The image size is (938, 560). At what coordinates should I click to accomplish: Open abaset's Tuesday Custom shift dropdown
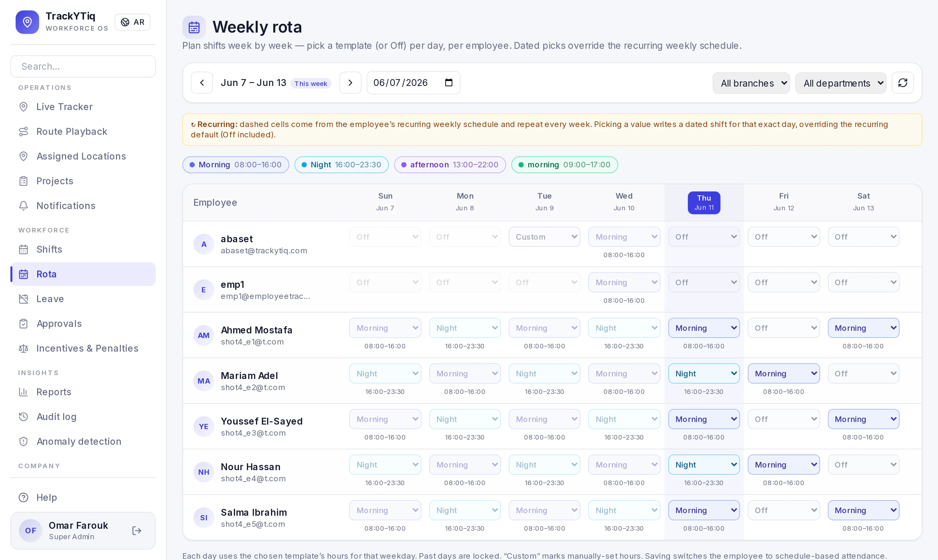click(x=544, y=237)
